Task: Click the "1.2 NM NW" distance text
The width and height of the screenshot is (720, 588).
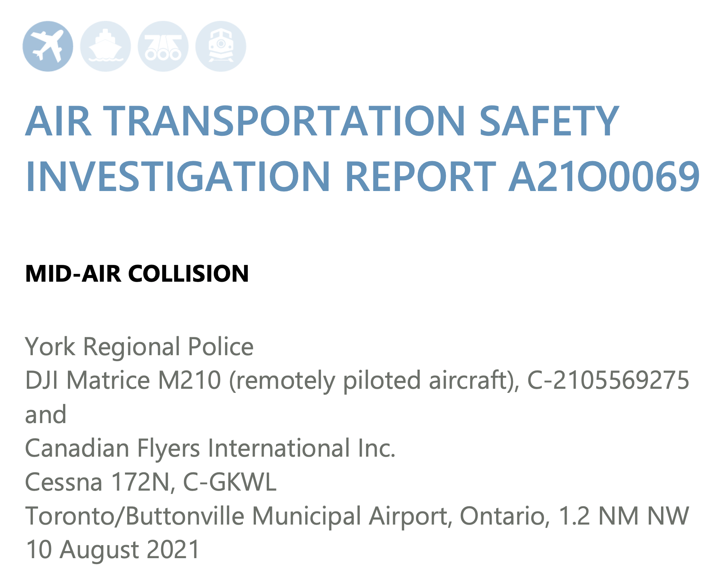Action: click(x=624, y=516)
